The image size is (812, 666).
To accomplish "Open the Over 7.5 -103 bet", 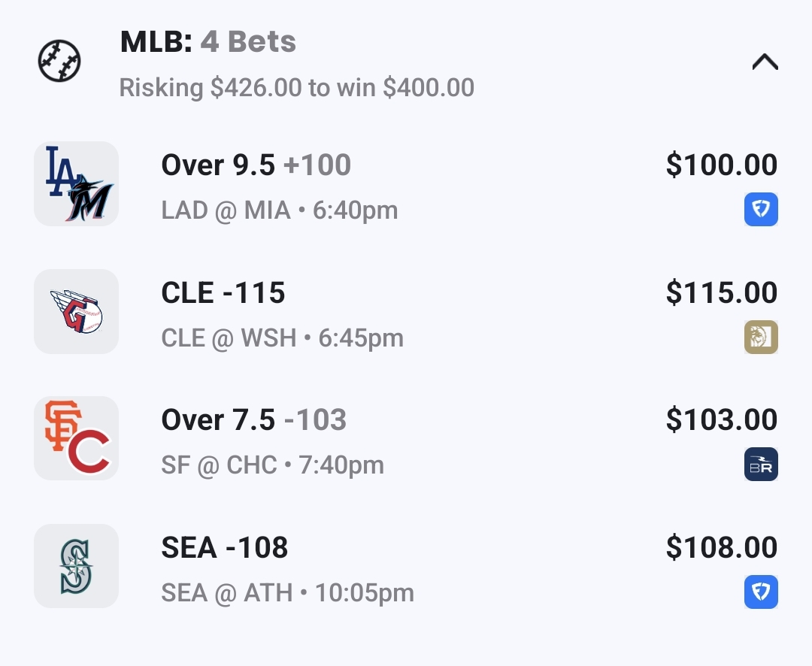I will 253,420.
